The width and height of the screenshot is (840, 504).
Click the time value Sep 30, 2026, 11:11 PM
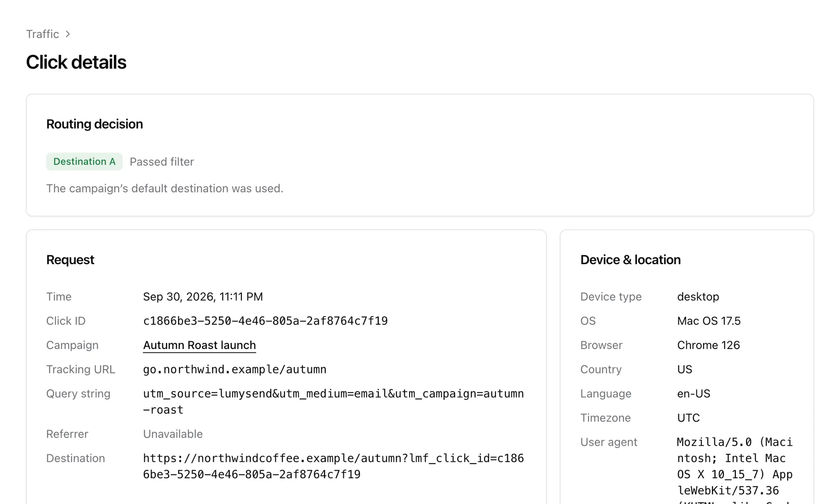point(203,297)
